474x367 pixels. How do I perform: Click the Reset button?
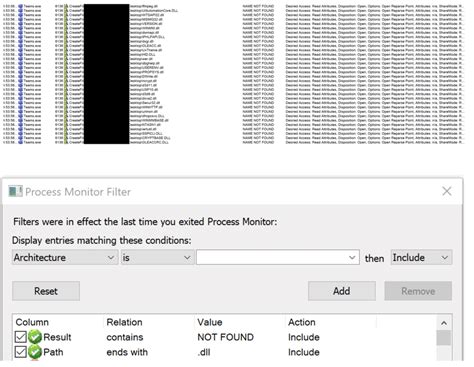click(x=46, y=291)
